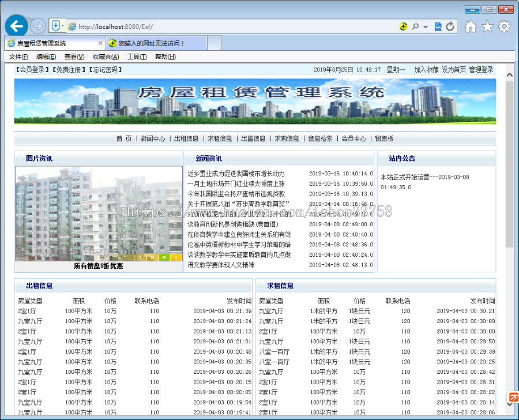Click the forward navigation arrow
Screen dimensions: 519x420
(x=37, y=26)
